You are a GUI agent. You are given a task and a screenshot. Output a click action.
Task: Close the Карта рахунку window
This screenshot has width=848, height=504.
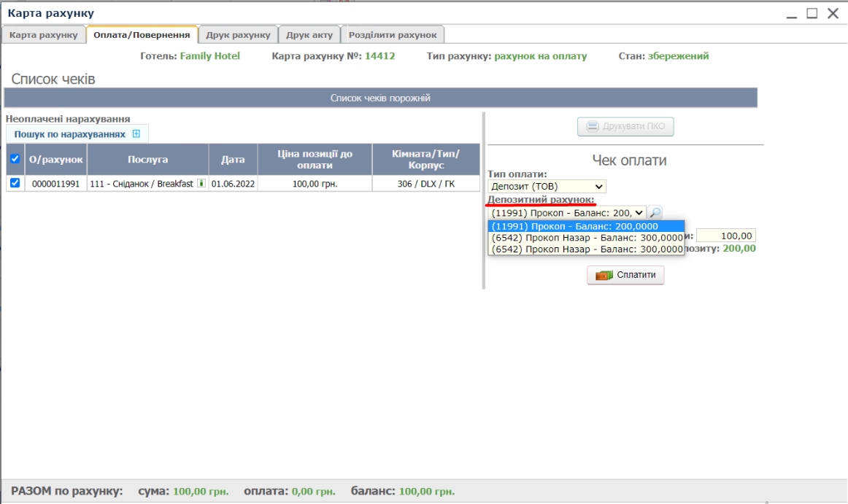click(833, 13)
